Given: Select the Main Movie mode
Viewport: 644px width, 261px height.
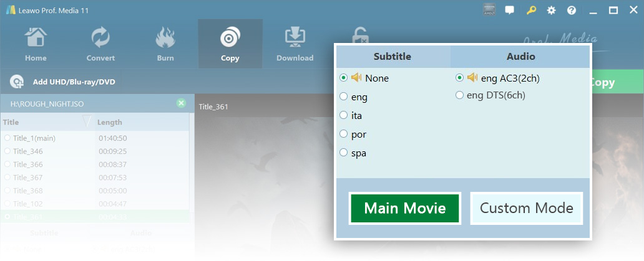Looking at the screenshot, I should (405, 208).
